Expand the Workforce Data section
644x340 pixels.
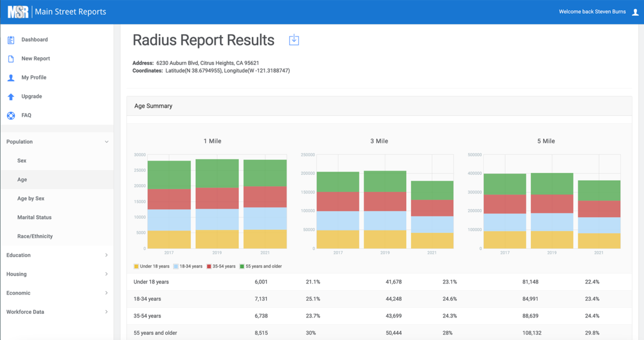[57, 312]
